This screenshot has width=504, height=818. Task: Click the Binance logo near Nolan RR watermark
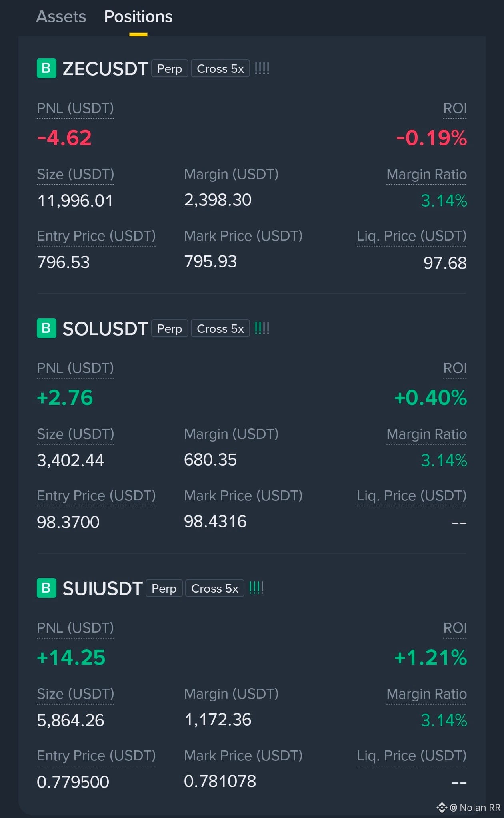442,808
